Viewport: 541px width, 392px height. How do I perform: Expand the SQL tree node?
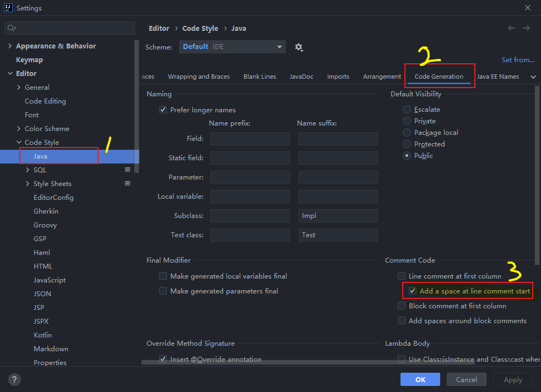28,170
